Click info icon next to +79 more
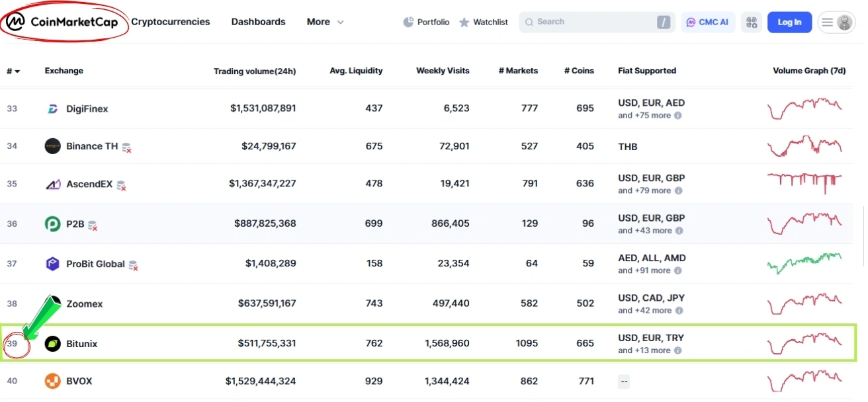 point(678,190)
